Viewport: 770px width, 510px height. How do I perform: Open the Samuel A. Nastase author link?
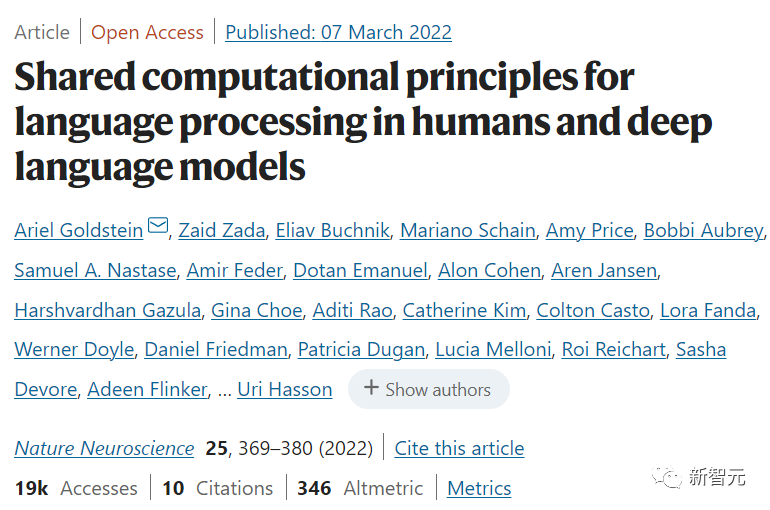pyautogui.click(x=95, y=270)
